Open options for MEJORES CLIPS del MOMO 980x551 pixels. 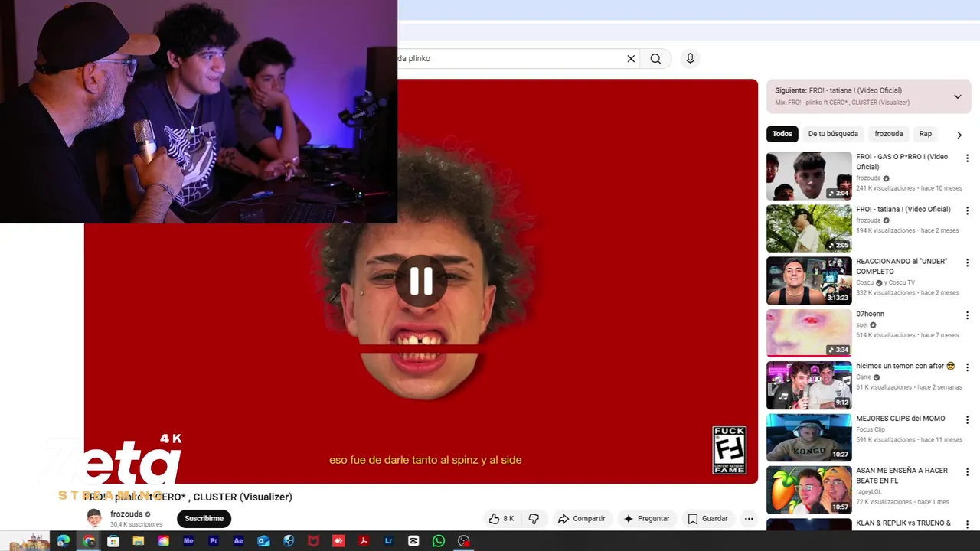(967, 419)
